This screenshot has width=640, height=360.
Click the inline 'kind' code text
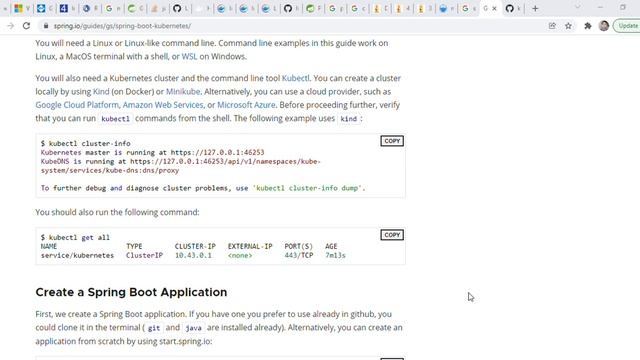pos(349,119)
